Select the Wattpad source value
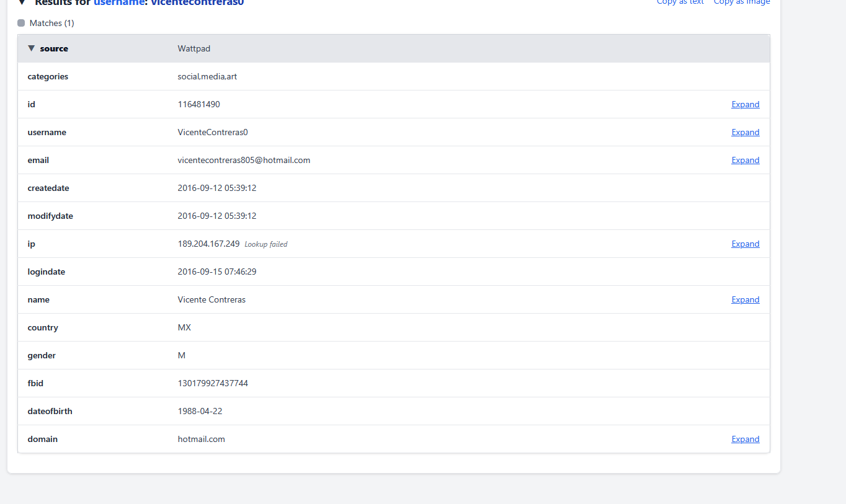The image size is (846, 504). click(x=194, y=48)
